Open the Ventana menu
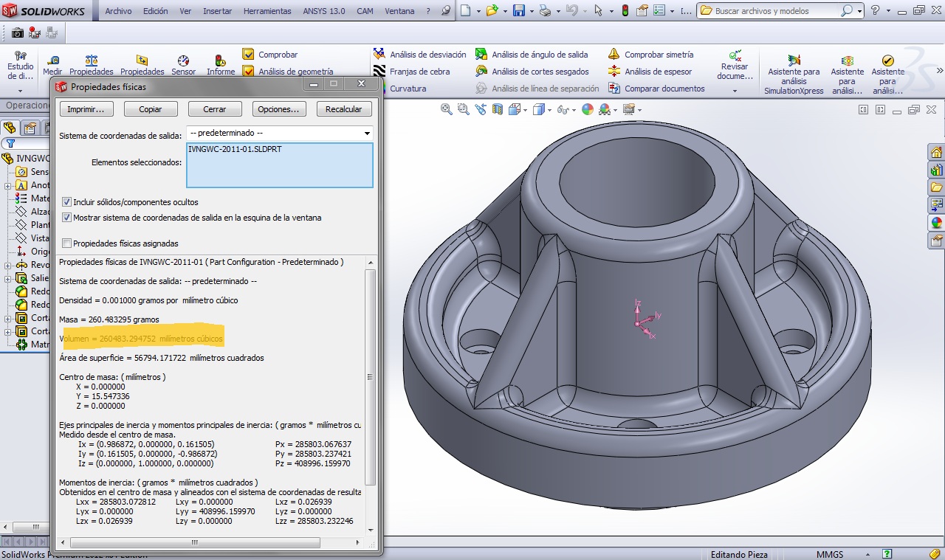945x560 pixels. pos(400,11)
